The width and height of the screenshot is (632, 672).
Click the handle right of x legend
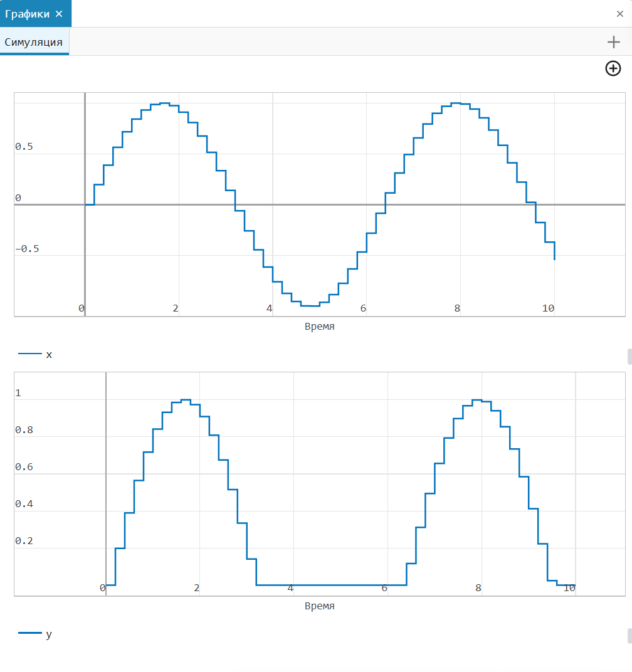point(629,356)
